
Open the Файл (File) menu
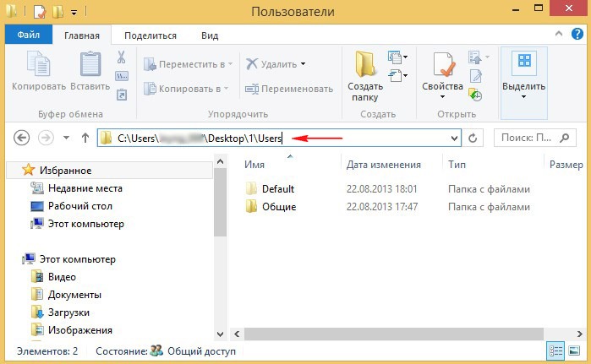pos(29,35)
